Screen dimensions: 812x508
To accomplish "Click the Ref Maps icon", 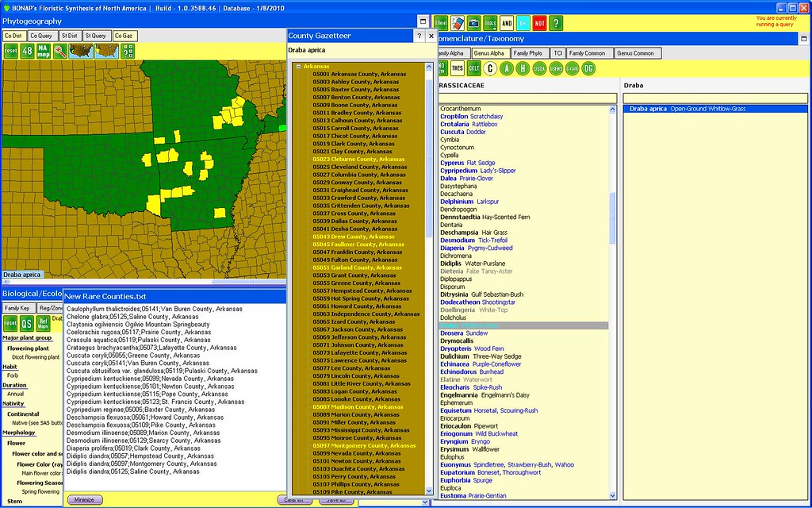I will click(44, 323).
